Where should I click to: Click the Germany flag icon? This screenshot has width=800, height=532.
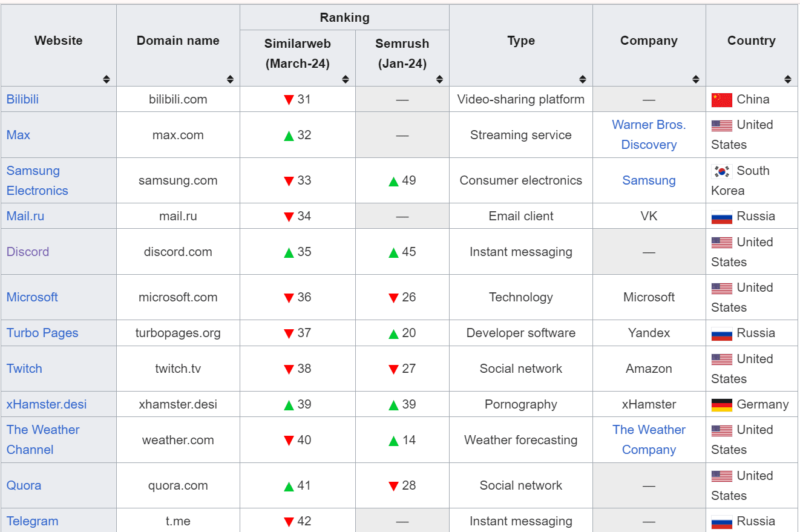coord(721,405)
